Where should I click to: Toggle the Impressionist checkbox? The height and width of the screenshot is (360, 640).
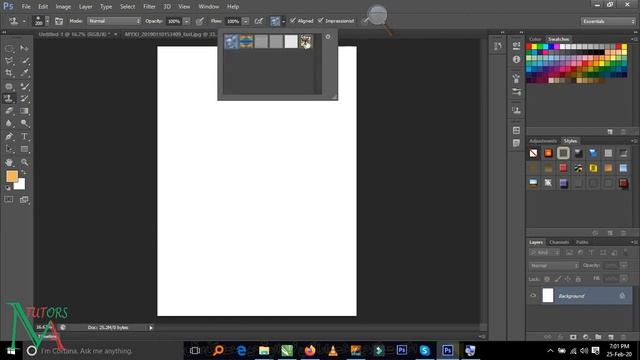320,20
